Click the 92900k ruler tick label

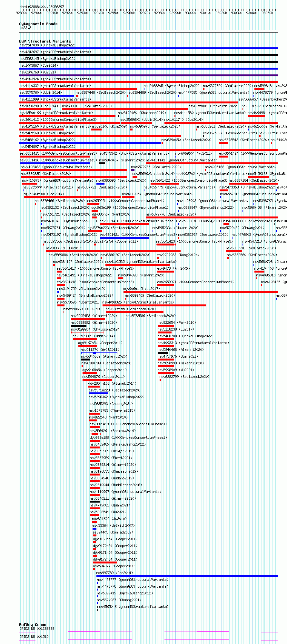click(x=37, y=13)
